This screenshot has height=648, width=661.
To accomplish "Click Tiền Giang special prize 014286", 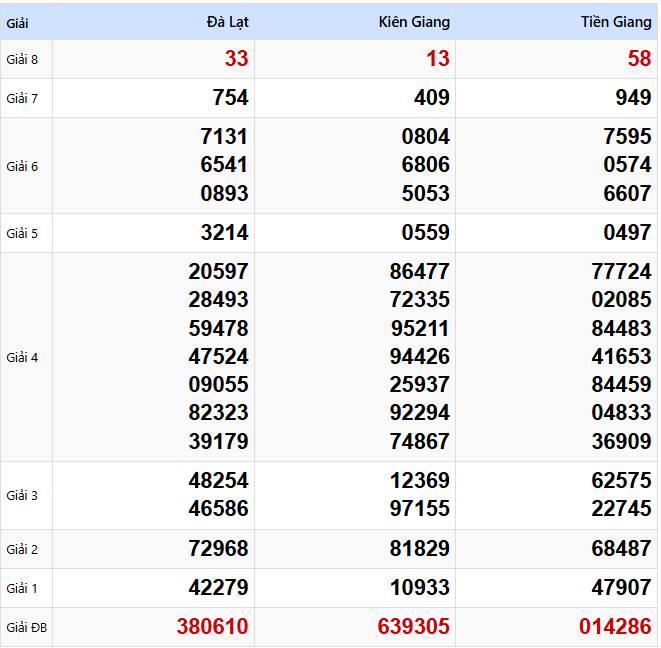I will click(615, 627).
